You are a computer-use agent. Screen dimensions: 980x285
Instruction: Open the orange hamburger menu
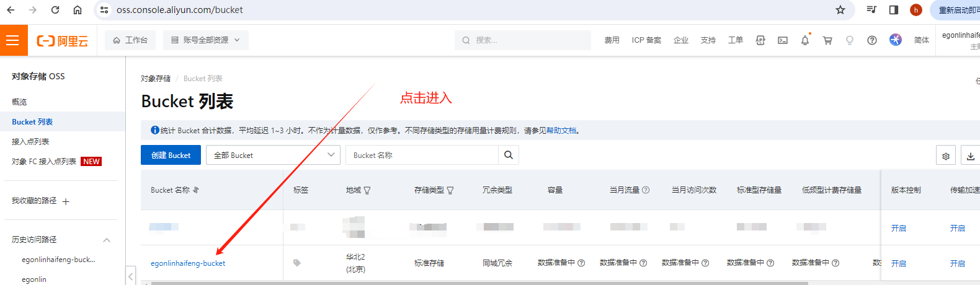(x=12, y=40)
